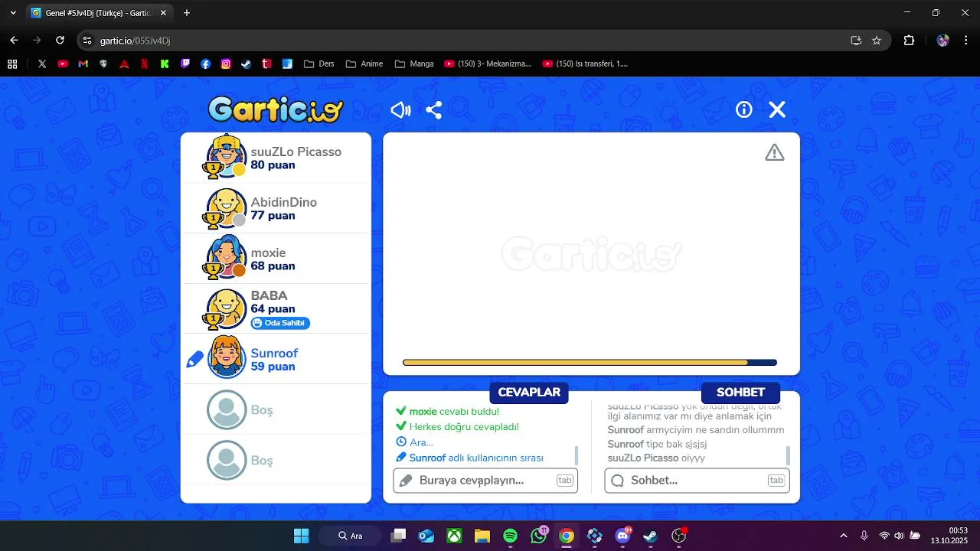Viewport: 980px width, 551px height.
Task: Select BABA player avatar
Action: pyautogui.click(x=226, y=308)
